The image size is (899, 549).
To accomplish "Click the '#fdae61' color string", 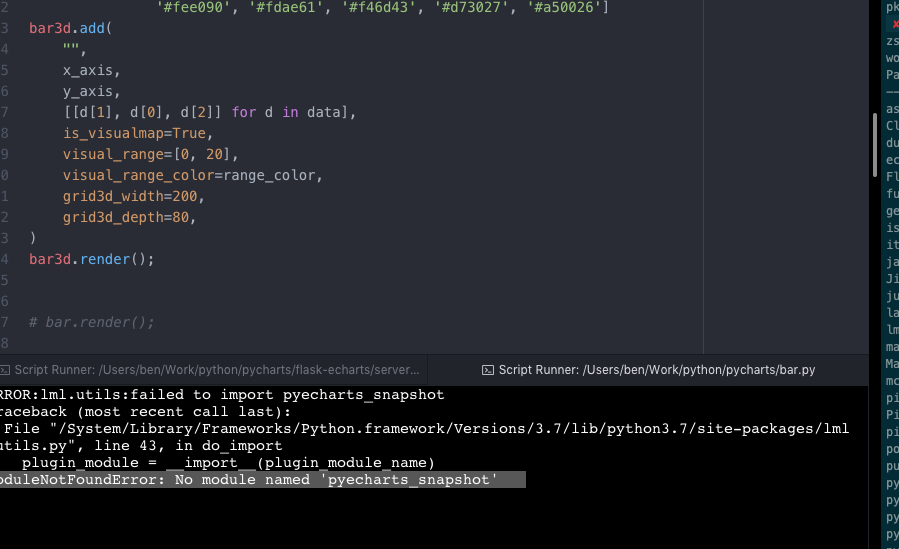I will [286, 7].
